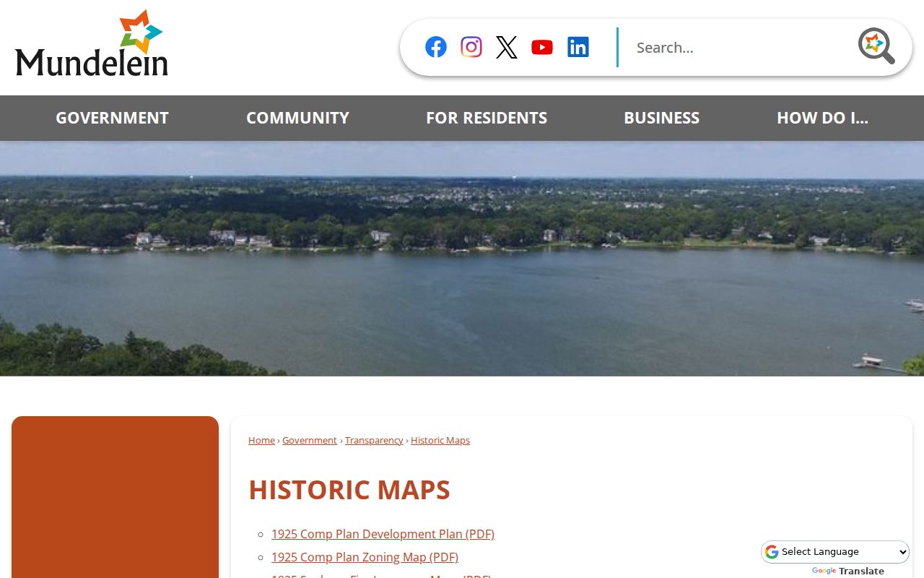The width and height of the screenshot is (924, 578).
Task: Open the How Do I... menu
Action: tap(822, 118)
